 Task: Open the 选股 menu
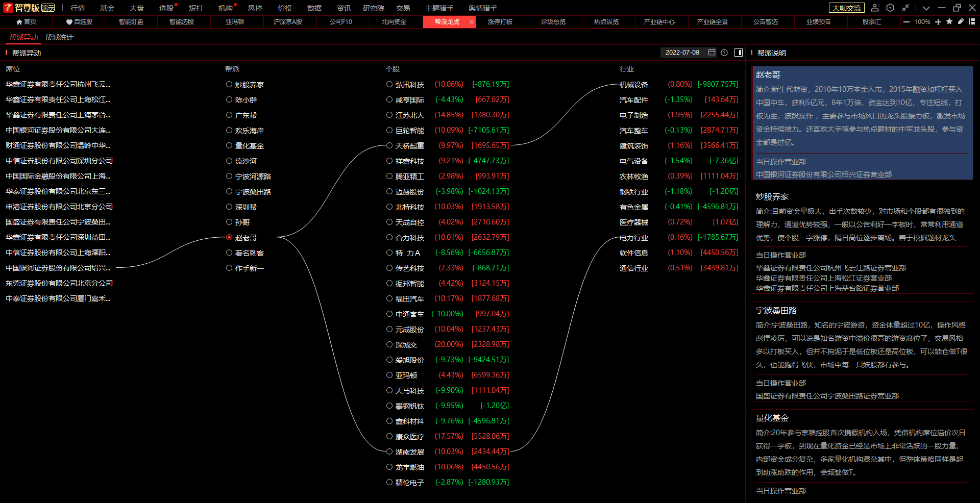[166, 8]
